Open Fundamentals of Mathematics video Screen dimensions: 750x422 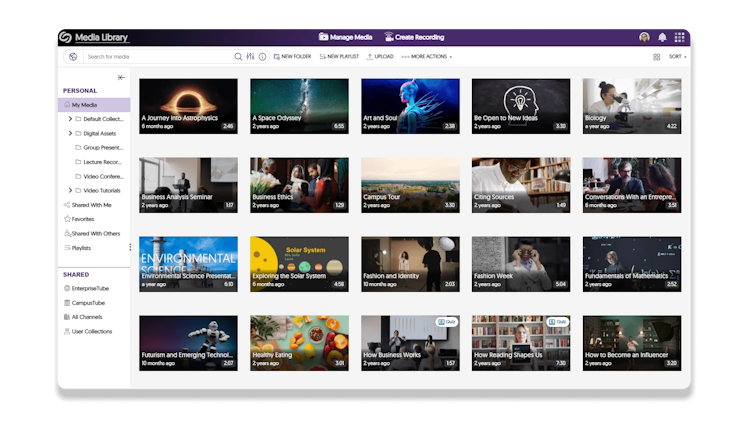pos(632,264)
